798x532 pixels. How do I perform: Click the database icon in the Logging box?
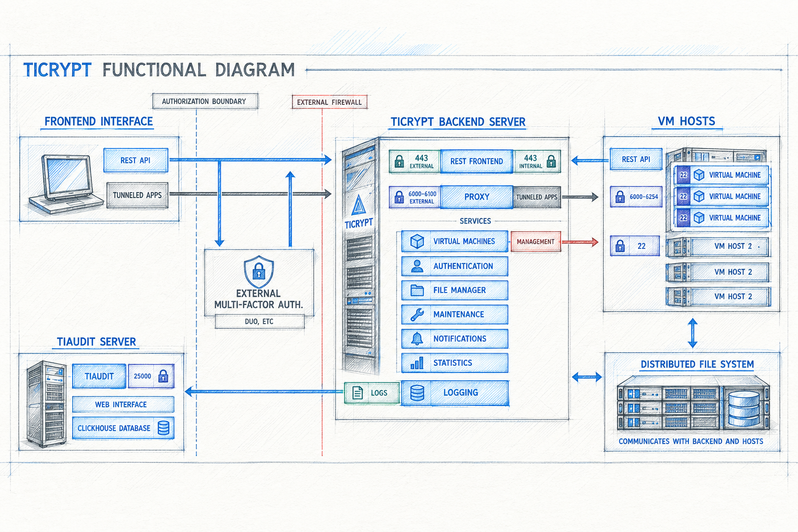click(x=417, y=393)
